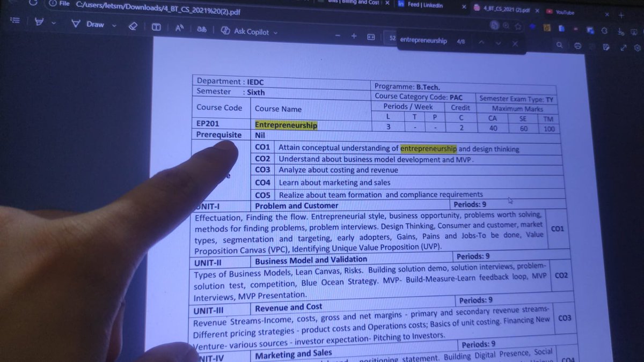
Task: Open Ask Copilot
Action: click(245, 32)
